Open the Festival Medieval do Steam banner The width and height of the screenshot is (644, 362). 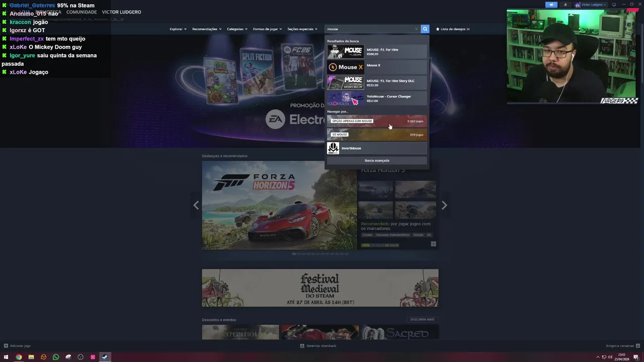point(320,288)
